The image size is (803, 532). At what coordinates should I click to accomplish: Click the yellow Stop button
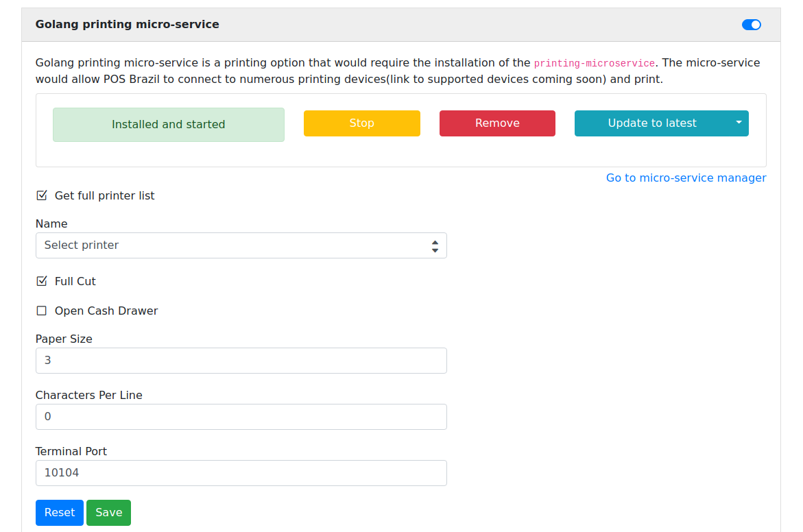click(x=361, y=123)
